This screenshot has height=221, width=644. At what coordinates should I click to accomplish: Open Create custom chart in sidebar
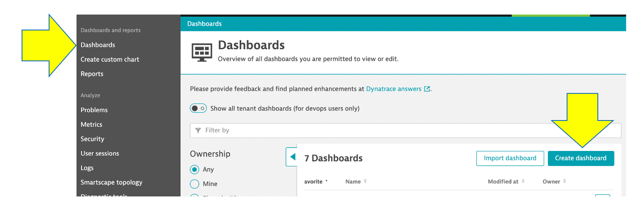pos(110,59)
